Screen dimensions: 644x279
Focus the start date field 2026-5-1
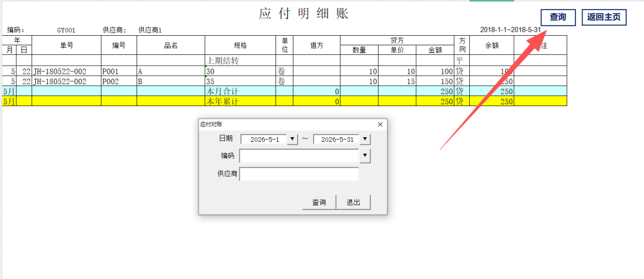[x=264, y=139]
